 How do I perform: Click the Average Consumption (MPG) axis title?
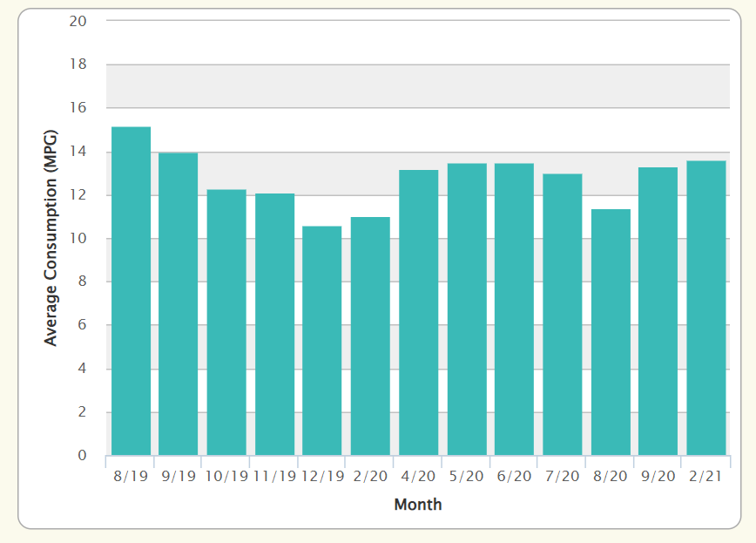pyautogui.click(x=51, y=237)
